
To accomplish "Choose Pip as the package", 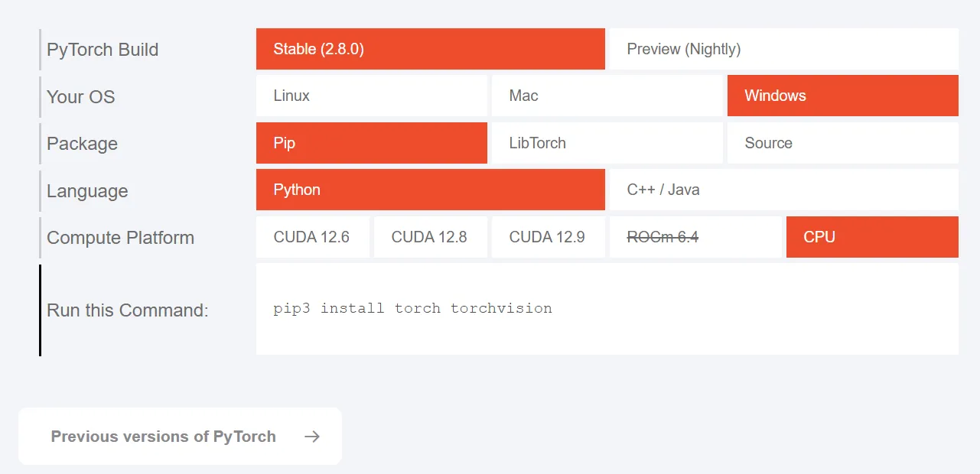I will (371, 143).
